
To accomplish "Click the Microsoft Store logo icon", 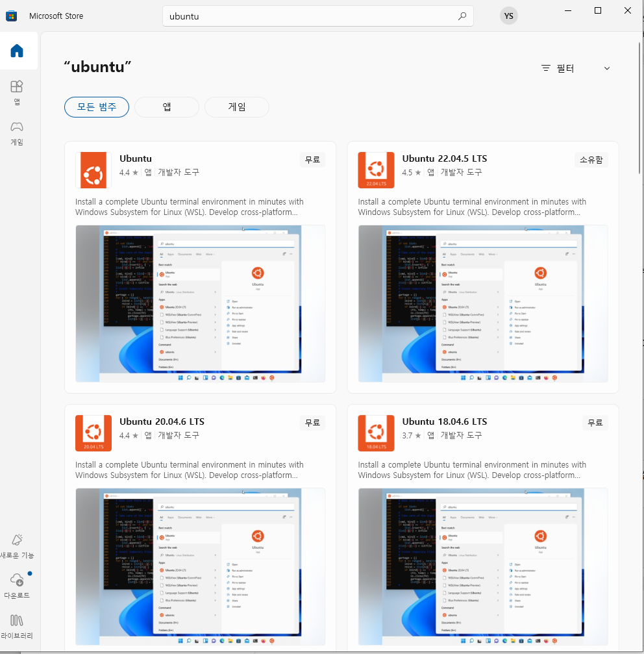I will (x=12, y=16).
